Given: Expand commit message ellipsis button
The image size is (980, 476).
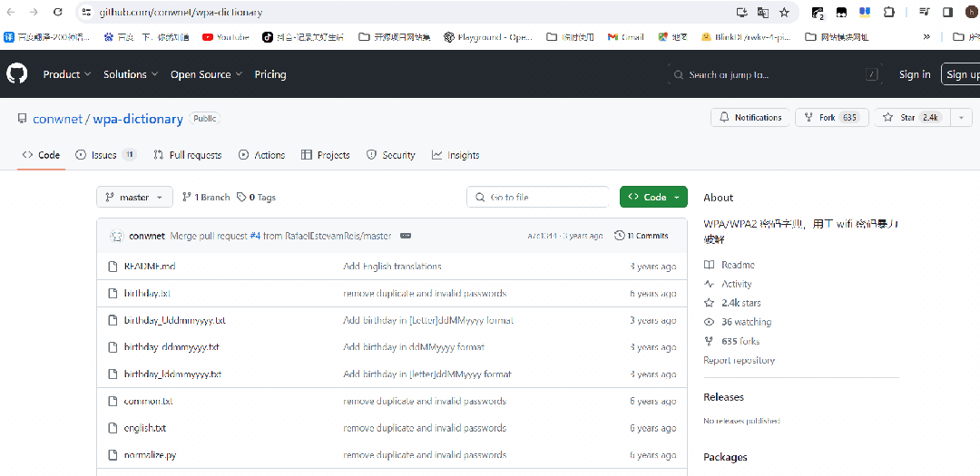Looking at the screenshot, I should pyautogui.click(x=405, y=236).
